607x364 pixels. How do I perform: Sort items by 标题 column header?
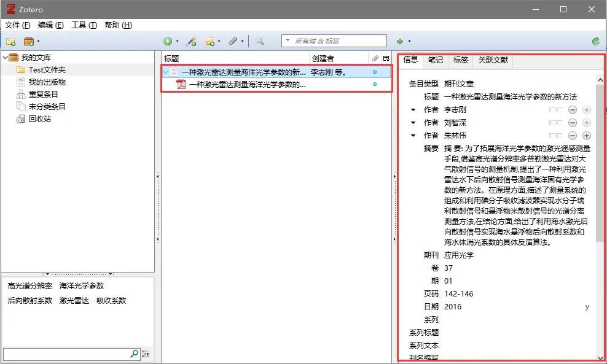(235, 58)
